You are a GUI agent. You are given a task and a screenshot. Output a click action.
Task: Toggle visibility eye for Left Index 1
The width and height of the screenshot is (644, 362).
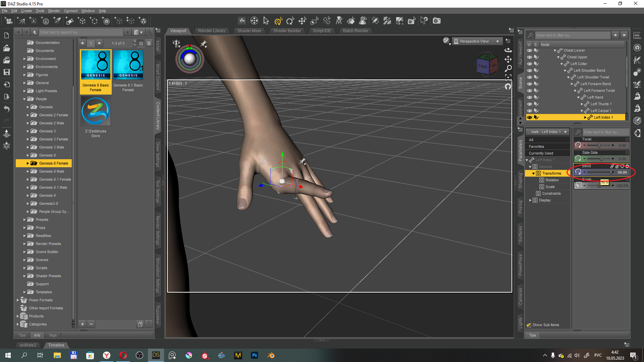pos(529,117)
